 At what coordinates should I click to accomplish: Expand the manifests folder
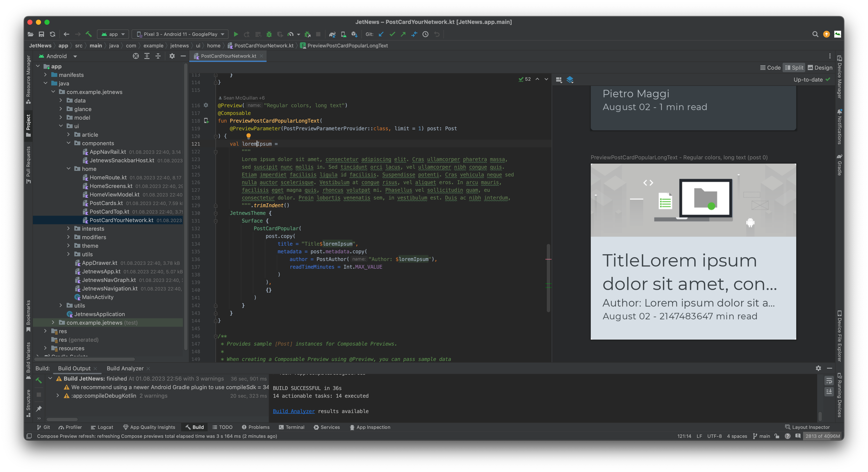point(46,75)
